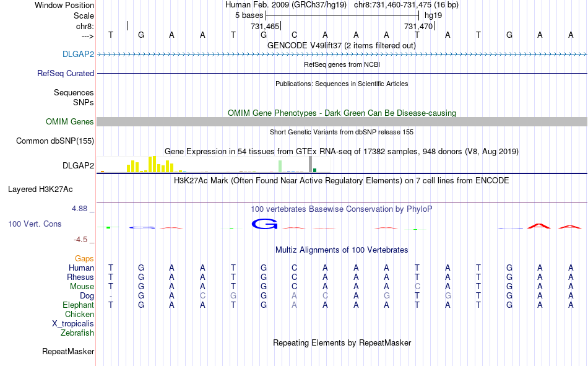Click the OMIM Genes track label
The width and height of the screenshot is (588, 366).
click(x=69, y=121)
